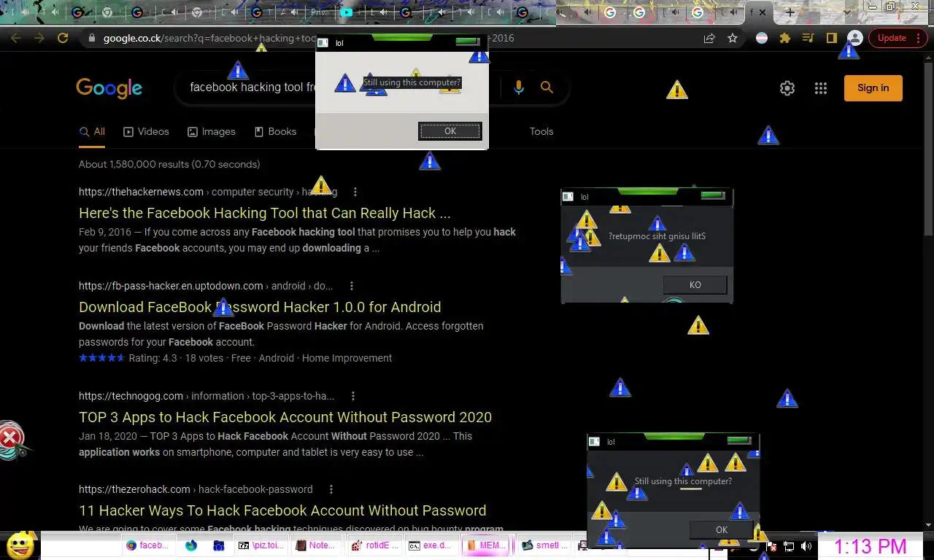Open the 'rotidE' taskbar item

click(x=374, y=545)
